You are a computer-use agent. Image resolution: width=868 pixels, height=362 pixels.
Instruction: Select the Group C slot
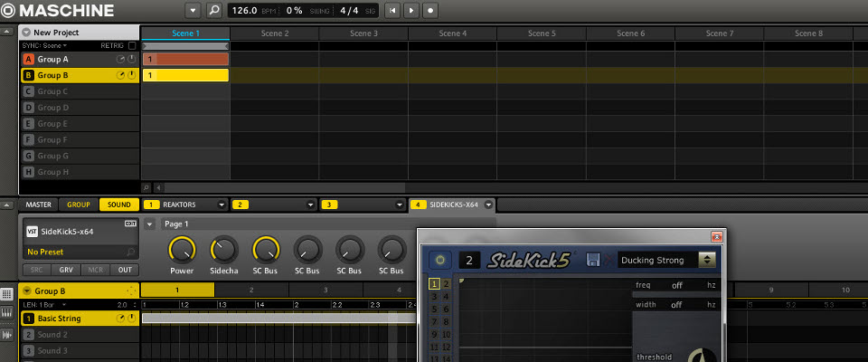click(80, 91)
